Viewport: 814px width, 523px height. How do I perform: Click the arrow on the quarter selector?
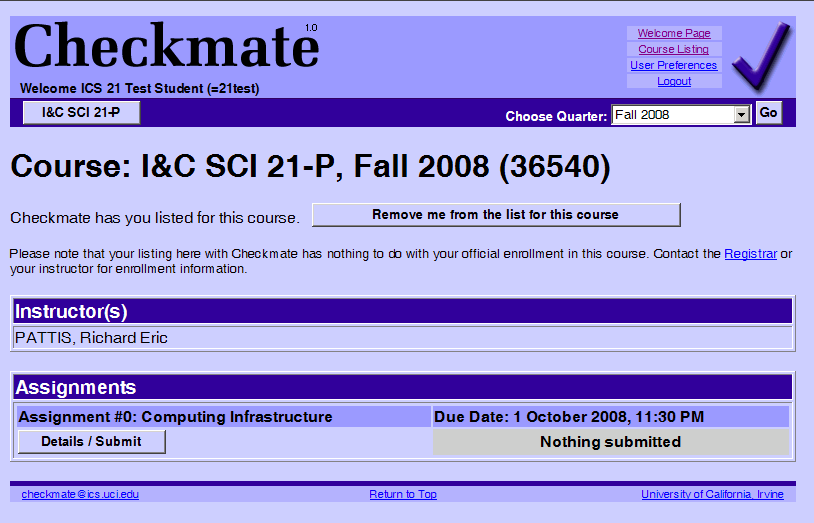[x=741, y=114]
